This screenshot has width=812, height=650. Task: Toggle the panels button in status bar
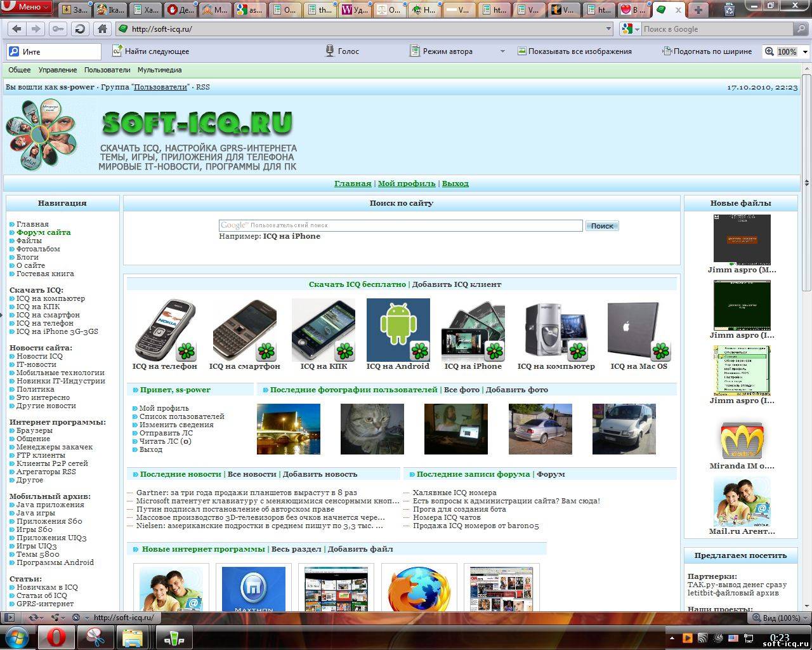(x=9, y=618)
